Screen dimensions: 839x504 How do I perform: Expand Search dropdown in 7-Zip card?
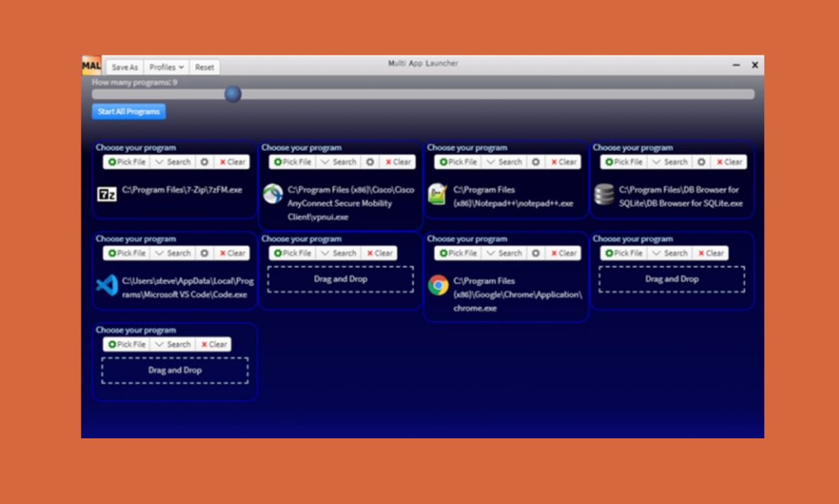click(x=173, y=162)
